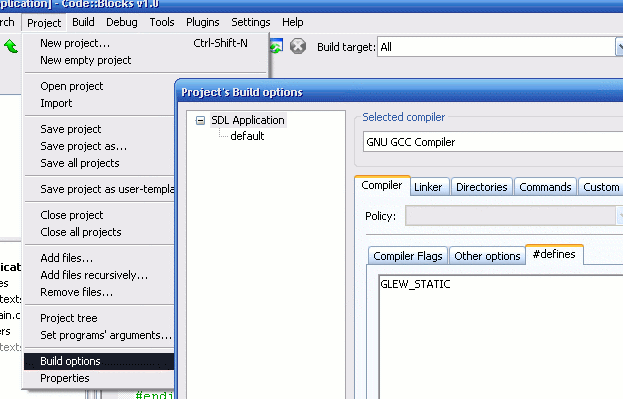Click Add files recursively menu item
This screenshot has width=623, height=399.
[x=94, y=275]
